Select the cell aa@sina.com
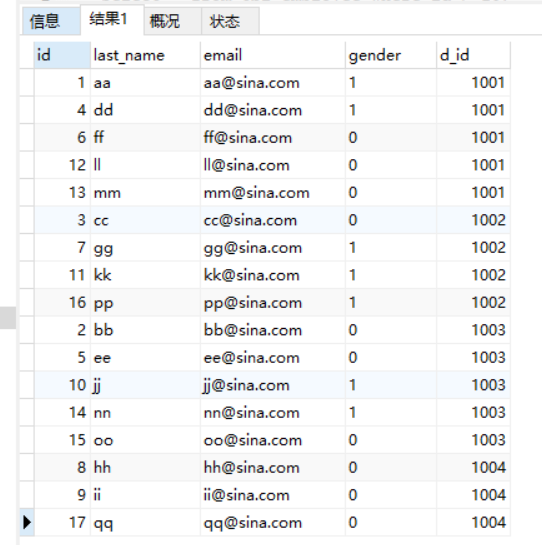The height and width of the screenshot is (545, 542). click(273, 83)
